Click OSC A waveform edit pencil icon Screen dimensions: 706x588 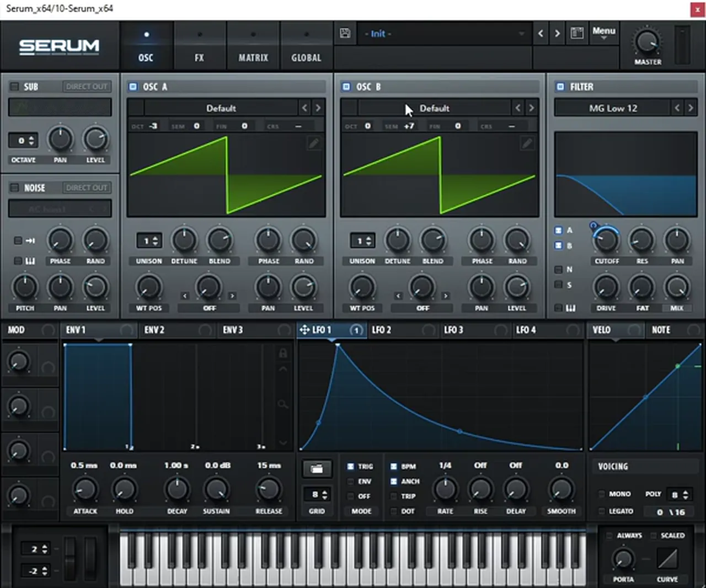pyautogui.click(x=313, y=143)
